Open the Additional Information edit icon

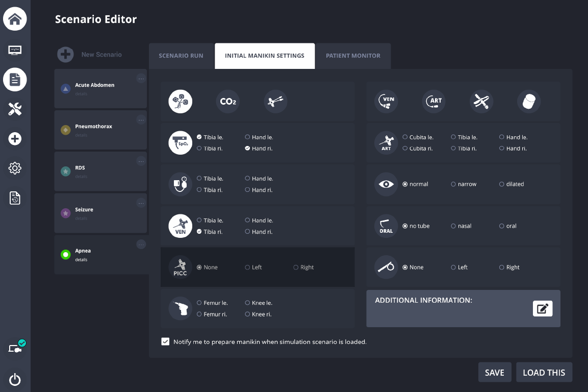point(543,308)
